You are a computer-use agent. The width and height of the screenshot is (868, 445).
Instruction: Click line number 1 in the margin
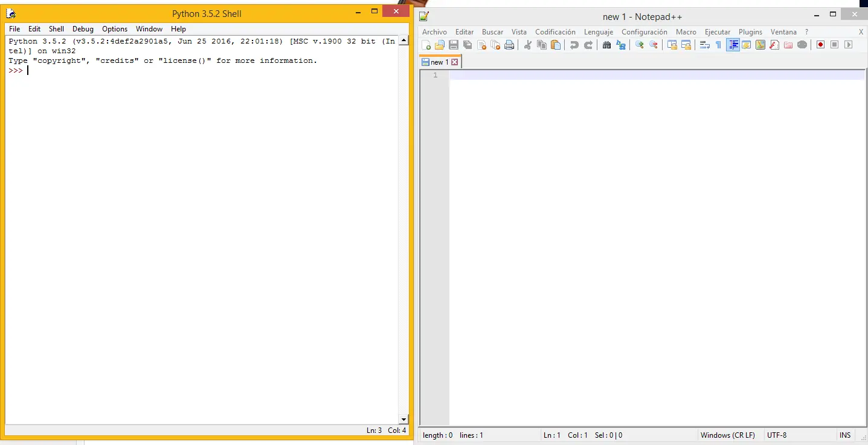pos(435,75)
